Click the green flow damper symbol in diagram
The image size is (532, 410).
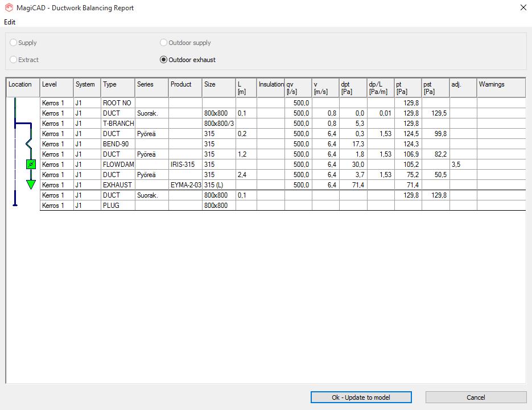point(31,165)
